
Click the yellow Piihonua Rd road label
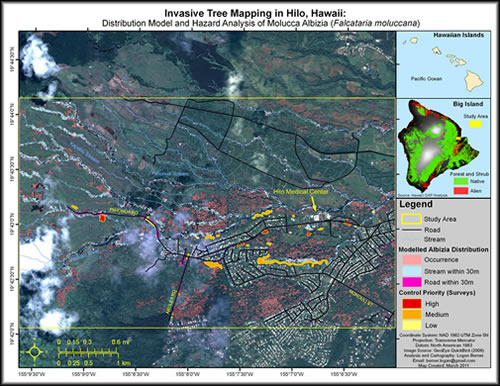[123, 211]
